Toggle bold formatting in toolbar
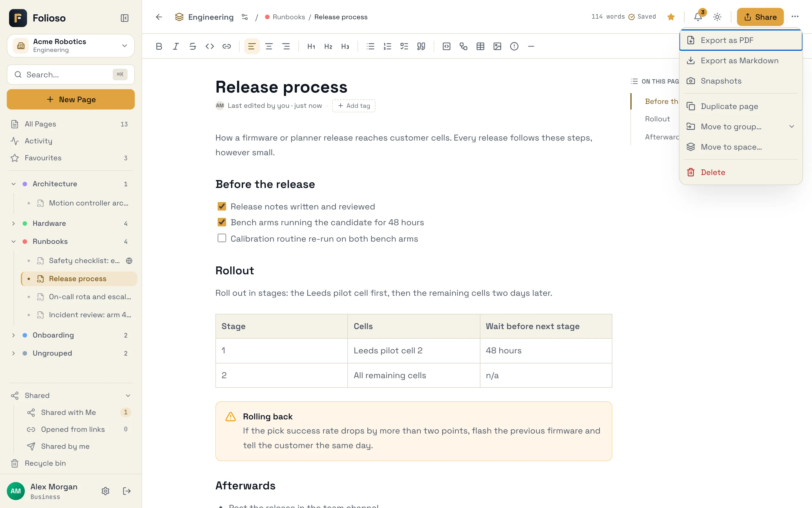This screenshot has height=508, width=812. pos(159,46)
